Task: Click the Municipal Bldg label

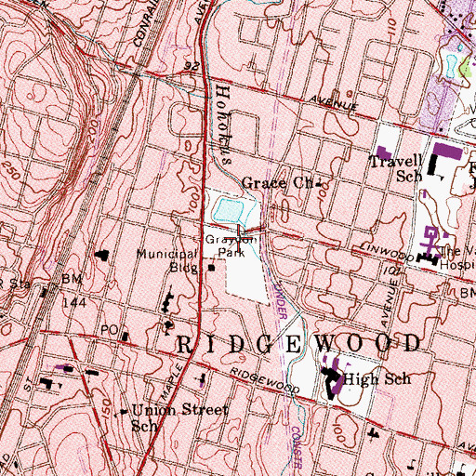Action: point(167,260)
